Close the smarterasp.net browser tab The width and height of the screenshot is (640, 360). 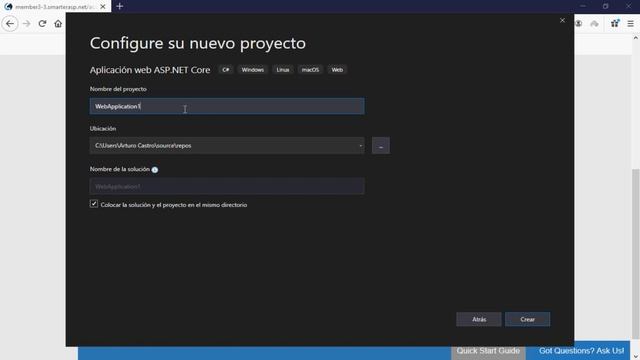(x=103, y=7)
